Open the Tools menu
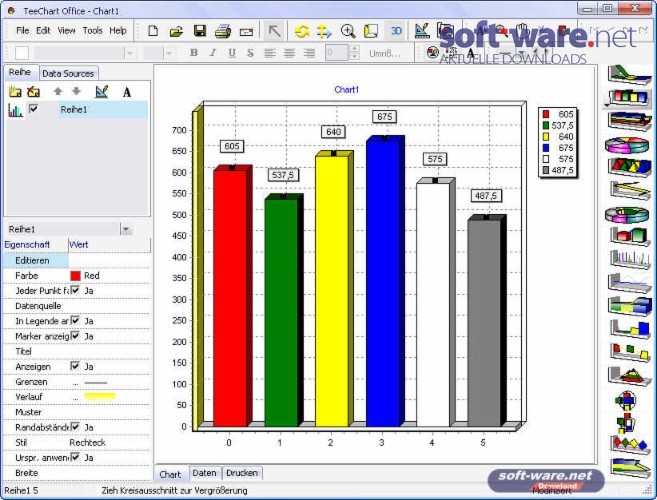This screenshot has width=657, height=500. coord(93,31)
